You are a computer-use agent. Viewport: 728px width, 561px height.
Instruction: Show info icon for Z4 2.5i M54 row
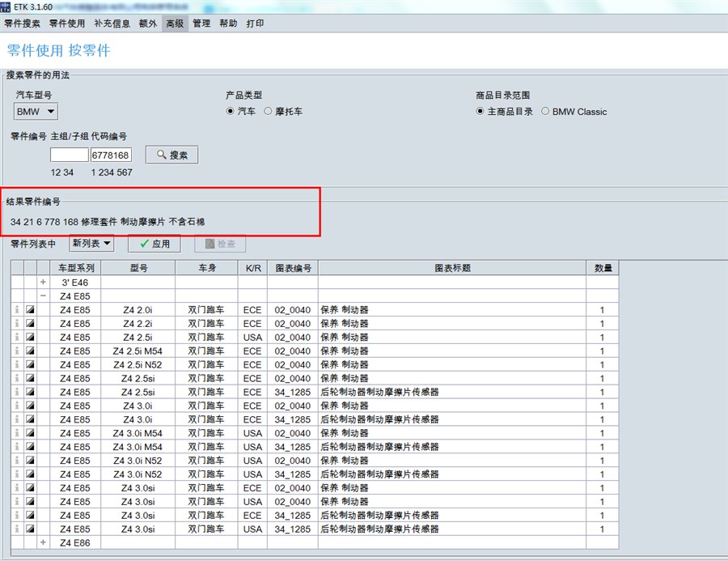[x=17, y=351]
